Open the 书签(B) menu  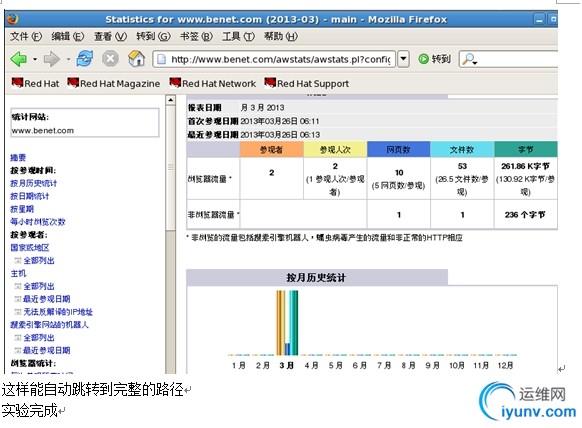[x=196, y=36]
